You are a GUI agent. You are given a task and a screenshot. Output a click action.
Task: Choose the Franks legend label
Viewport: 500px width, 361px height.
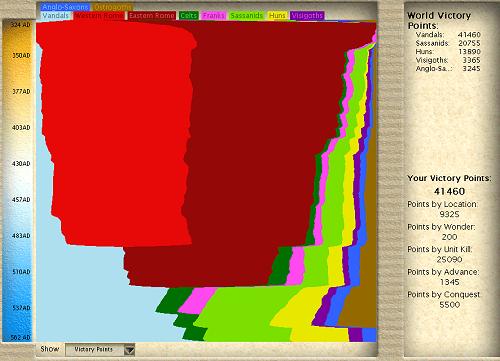(214, 16)
